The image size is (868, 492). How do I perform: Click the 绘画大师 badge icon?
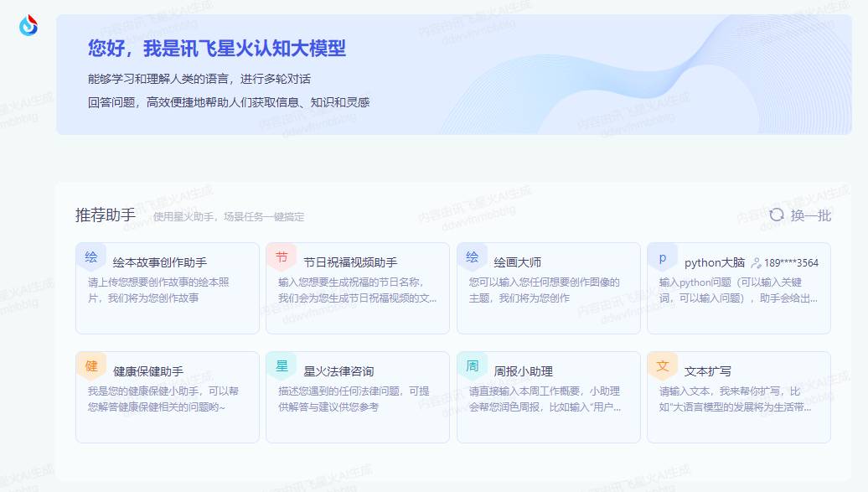472,257
